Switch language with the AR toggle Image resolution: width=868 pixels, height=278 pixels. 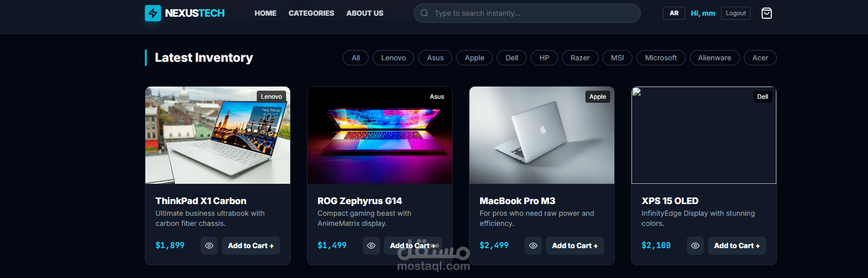click(x=674, y=13)
